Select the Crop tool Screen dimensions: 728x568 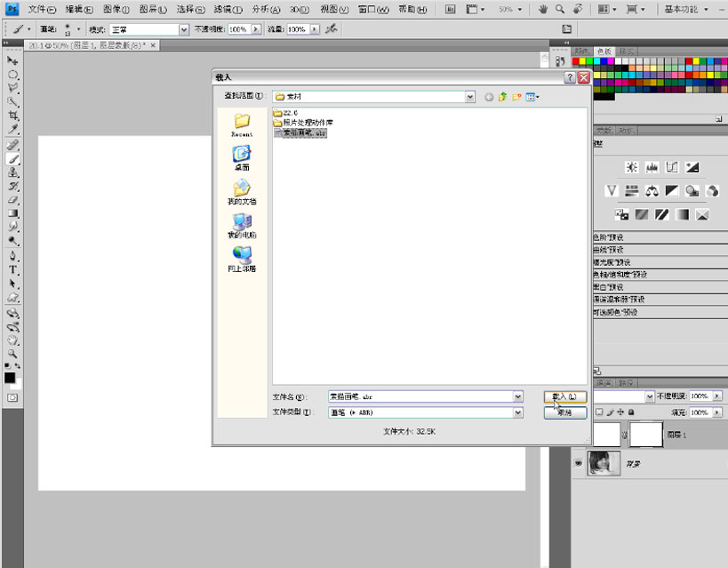click(x=12, y=116)
